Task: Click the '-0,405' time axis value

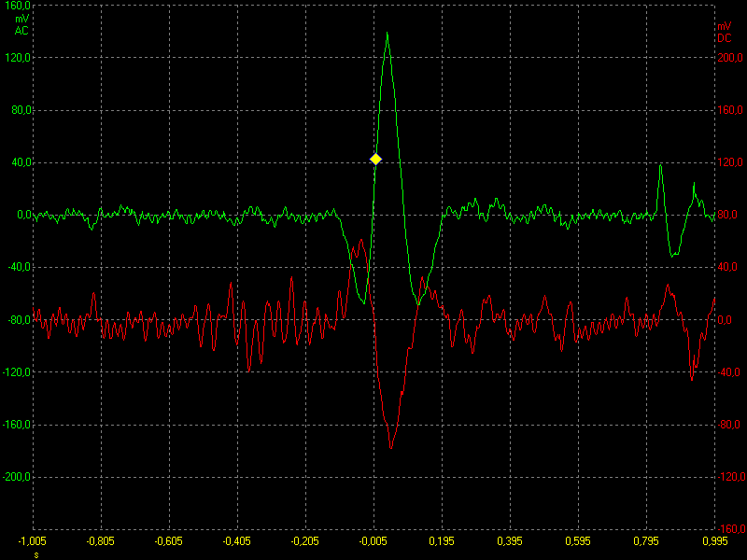Action: (237, 541)
